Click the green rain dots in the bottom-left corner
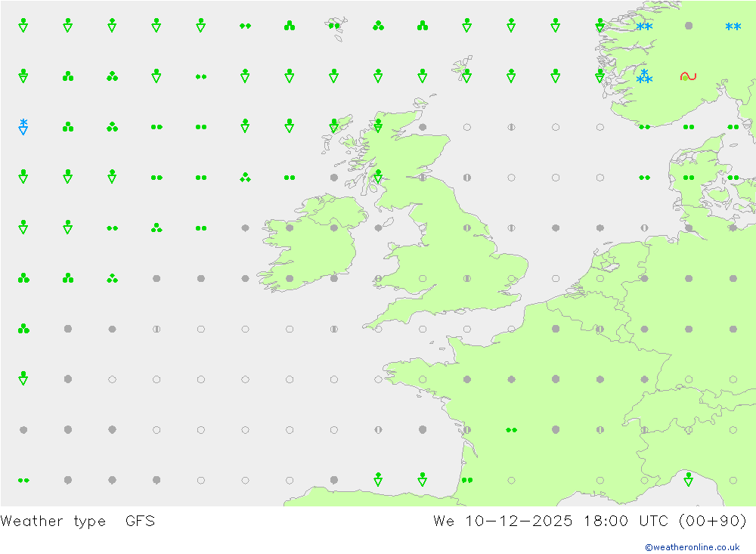 pyautogui.click(x=23, y=480)
